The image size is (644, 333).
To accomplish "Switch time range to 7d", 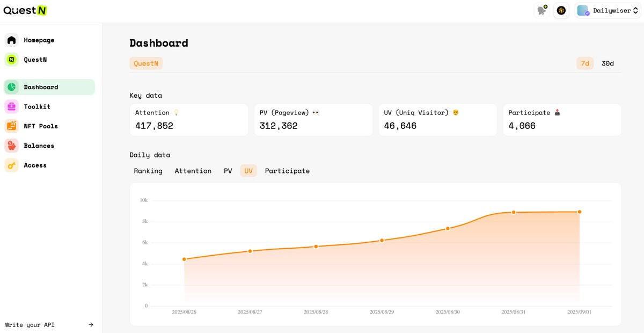I will click(585, 63).
